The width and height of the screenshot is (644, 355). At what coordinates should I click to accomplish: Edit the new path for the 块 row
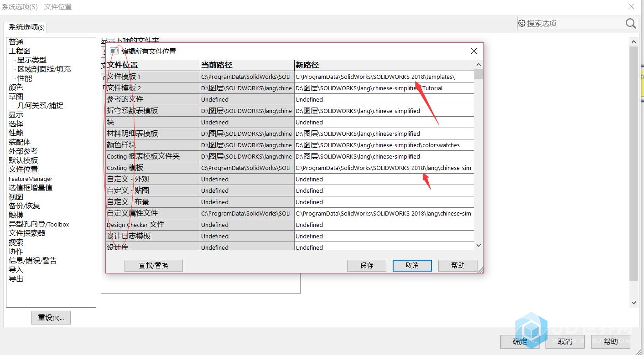(384, 122)
